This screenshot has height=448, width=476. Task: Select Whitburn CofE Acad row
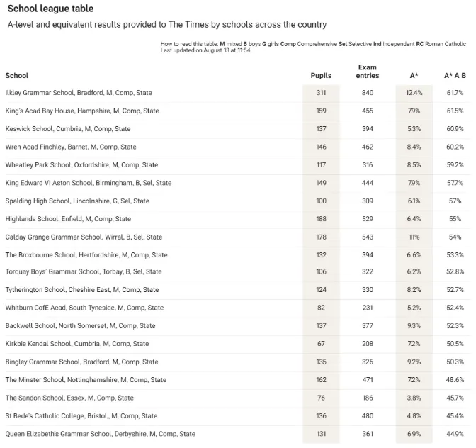click(238, 308)
